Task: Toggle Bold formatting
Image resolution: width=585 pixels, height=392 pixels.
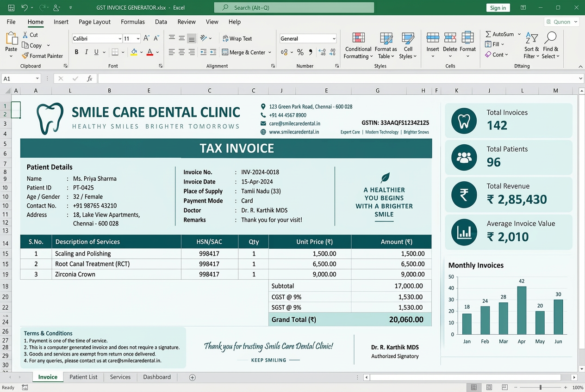Action: pyautogui.click(x=76, y=52)
